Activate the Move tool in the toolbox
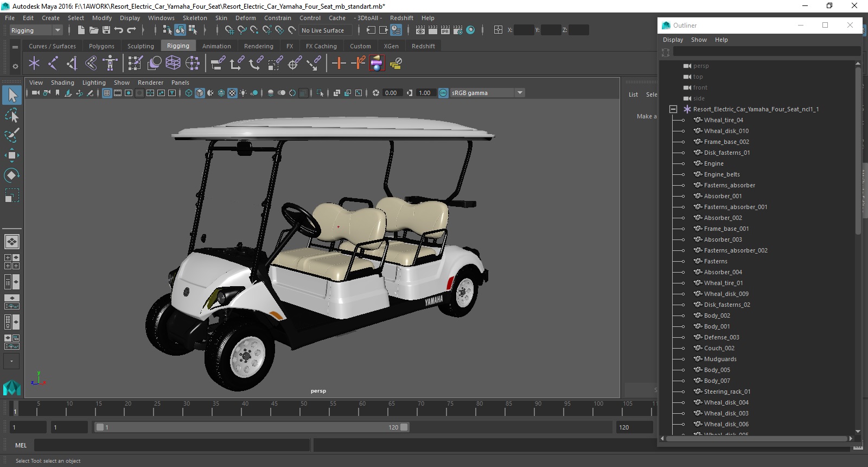This screenshot has width=868, height=467. coord(12,155)
